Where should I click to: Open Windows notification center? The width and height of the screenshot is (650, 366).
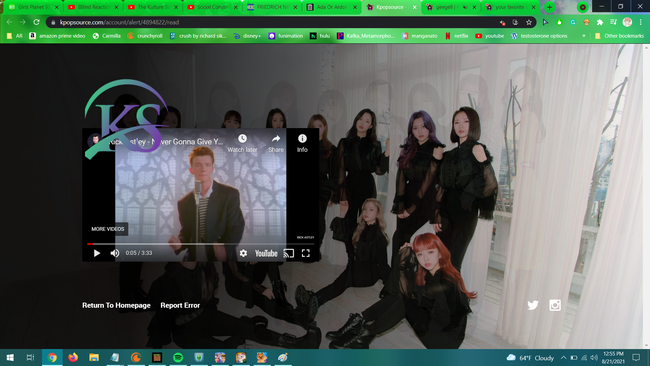tap(636, 357)
